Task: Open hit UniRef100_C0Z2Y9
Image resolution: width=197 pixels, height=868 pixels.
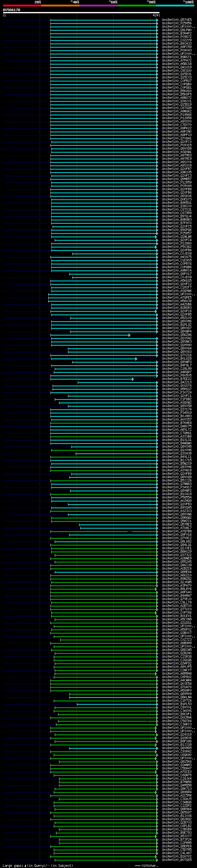Action: pyautogui.click(x=177, y=40)
